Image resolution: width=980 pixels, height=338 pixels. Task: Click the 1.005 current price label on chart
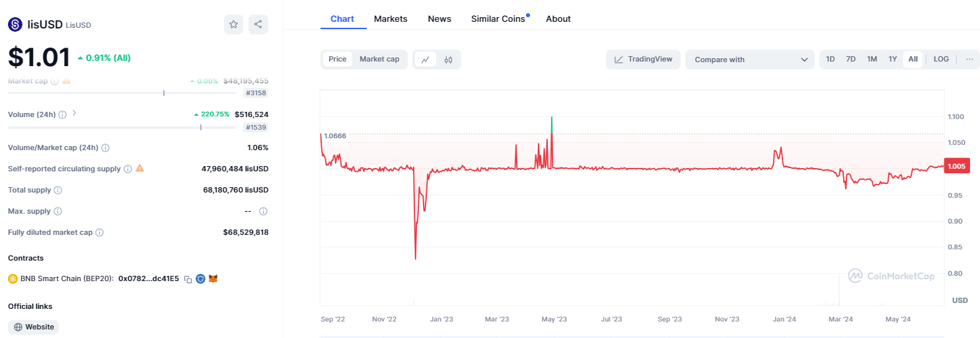pyautogui.click(x=956, y=167)
